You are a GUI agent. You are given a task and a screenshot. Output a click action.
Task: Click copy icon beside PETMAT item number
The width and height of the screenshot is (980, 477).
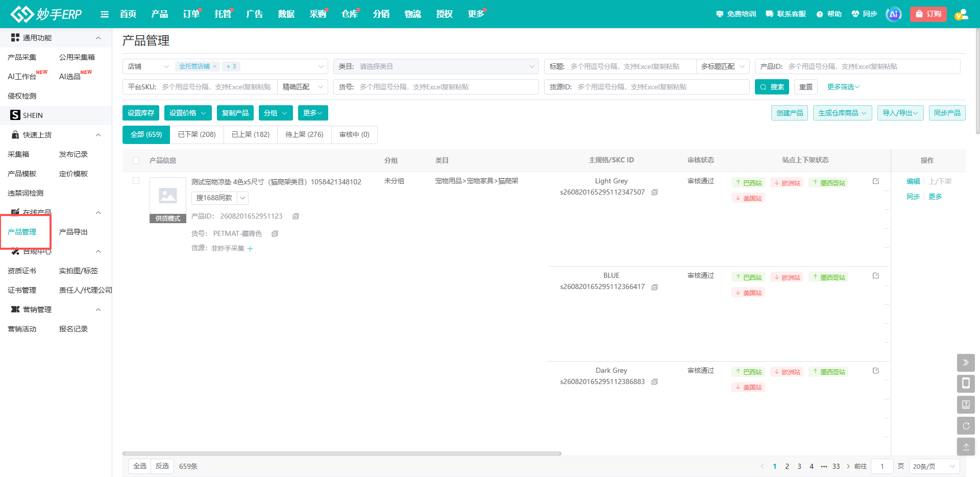click(275, 234)
